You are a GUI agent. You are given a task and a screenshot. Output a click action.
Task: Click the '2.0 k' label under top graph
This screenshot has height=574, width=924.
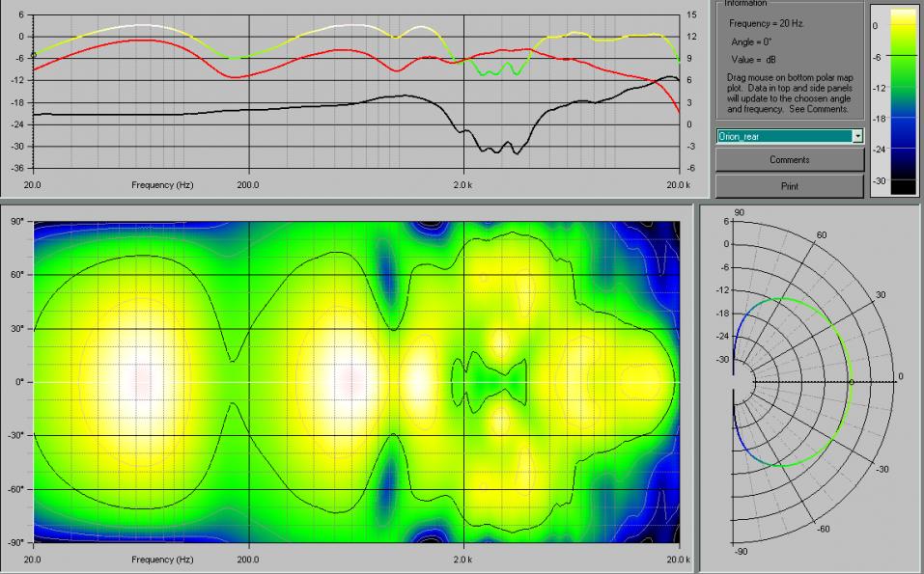462,185
